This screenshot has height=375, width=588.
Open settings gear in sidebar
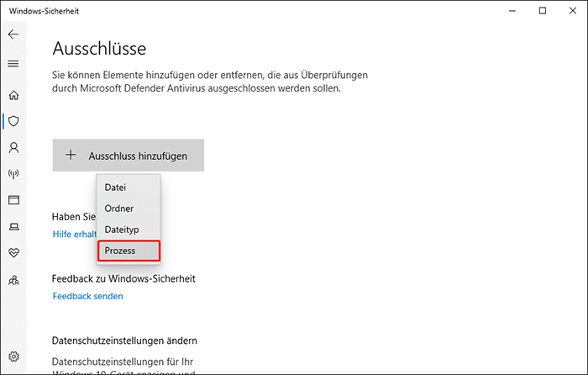pos(13,357)
